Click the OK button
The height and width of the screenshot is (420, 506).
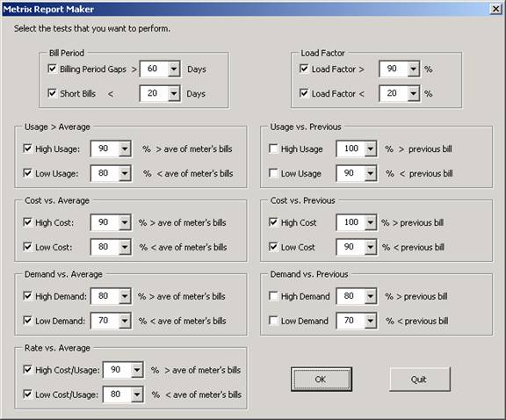pos(322,379)
